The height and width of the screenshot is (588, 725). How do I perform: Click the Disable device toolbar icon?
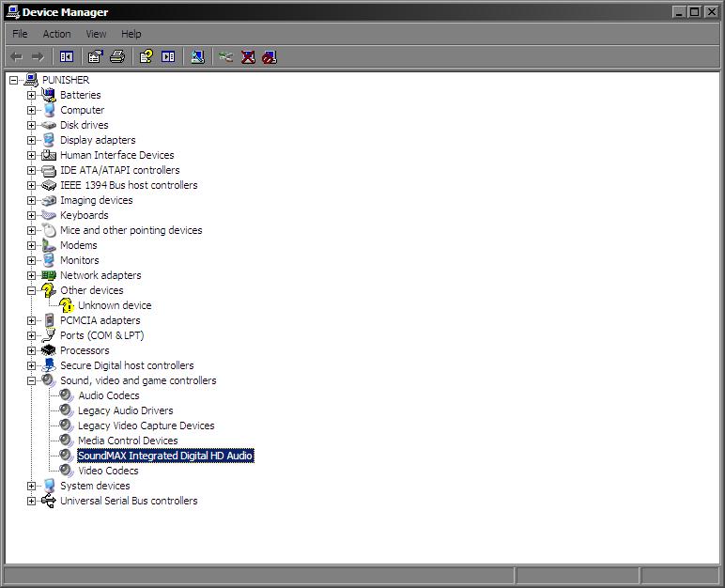[x=270, y=57]
